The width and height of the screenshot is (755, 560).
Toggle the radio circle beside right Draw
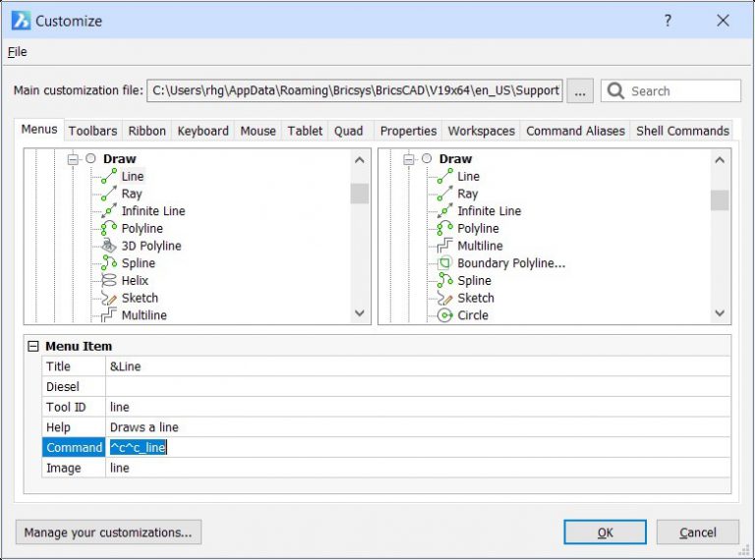click(x=427, y=158)
